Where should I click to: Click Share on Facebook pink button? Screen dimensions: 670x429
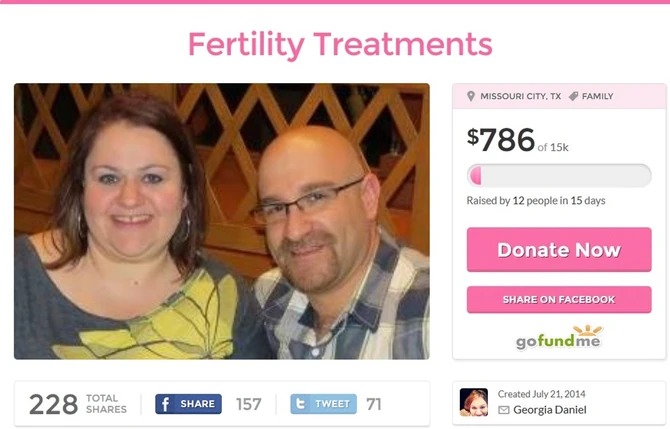[x=559, y=300]
